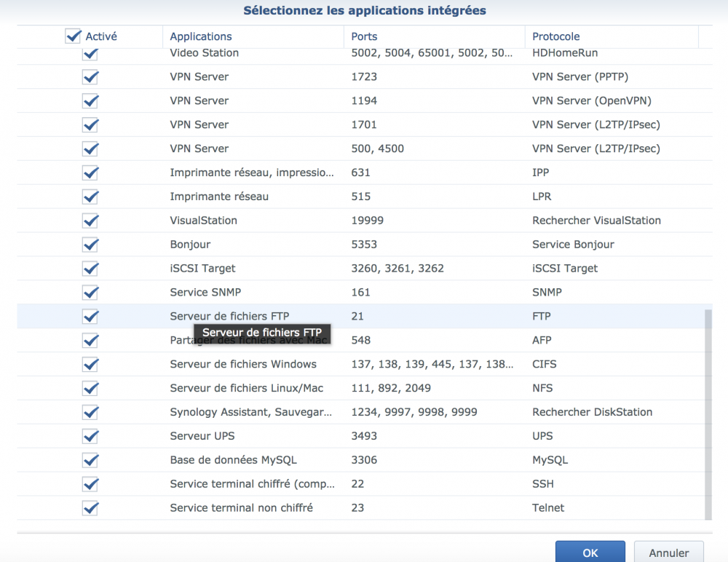Click OK to confirm application selection

point(590,552)
